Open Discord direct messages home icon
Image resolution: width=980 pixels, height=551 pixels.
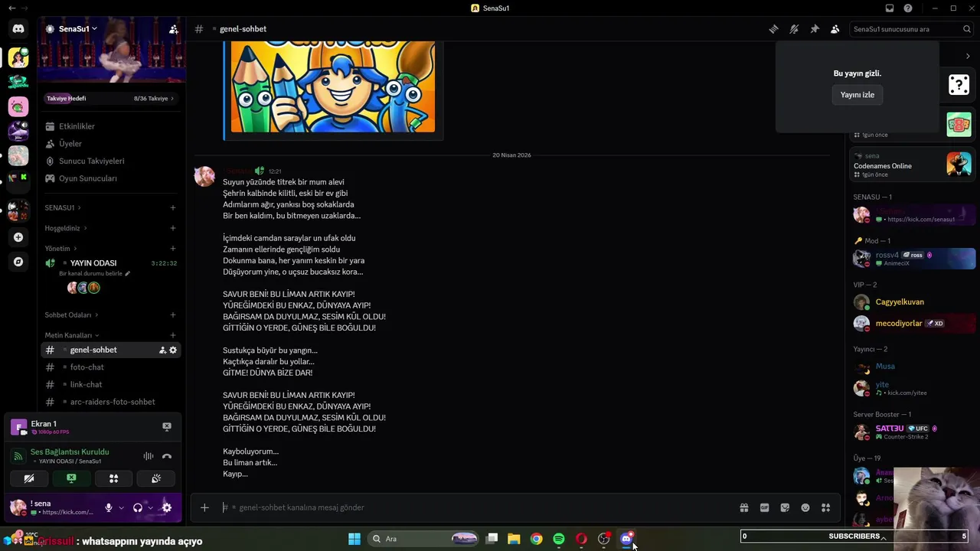point(18,29)
